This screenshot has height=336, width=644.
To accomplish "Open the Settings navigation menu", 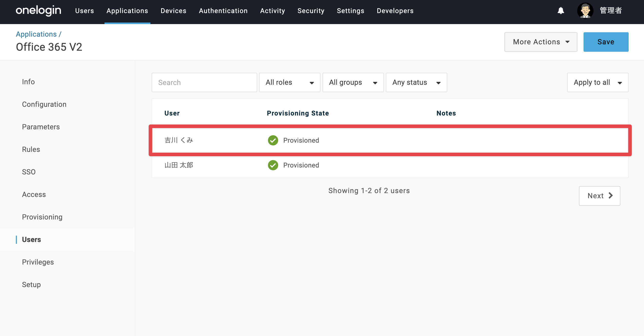I will (351, 11).
